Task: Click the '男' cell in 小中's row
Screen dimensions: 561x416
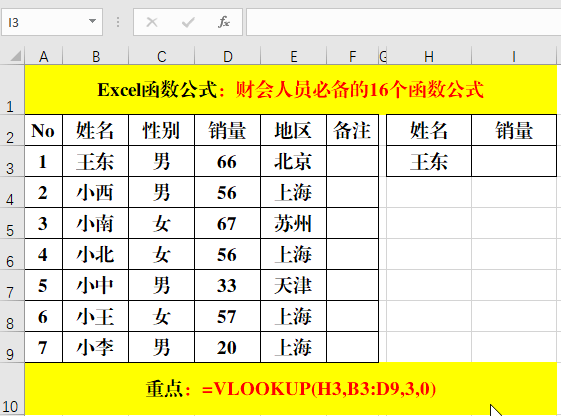Action: point(161,285)
